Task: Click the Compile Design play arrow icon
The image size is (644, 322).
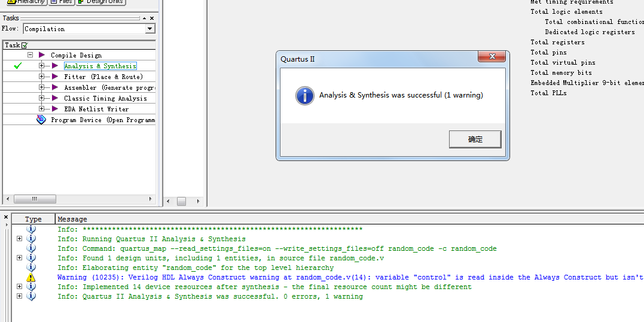Action: click(41, 54)
